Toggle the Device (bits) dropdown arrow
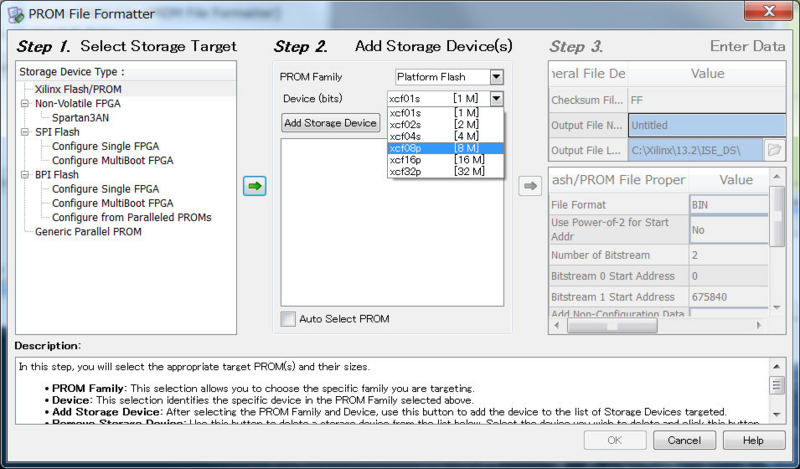This screenshot has width=800, height=469. (x=496, y=98)
